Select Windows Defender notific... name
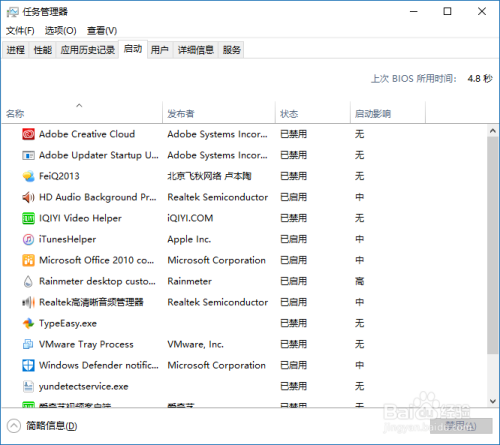The height and width of the screenshot is (445, 500). 99,365
